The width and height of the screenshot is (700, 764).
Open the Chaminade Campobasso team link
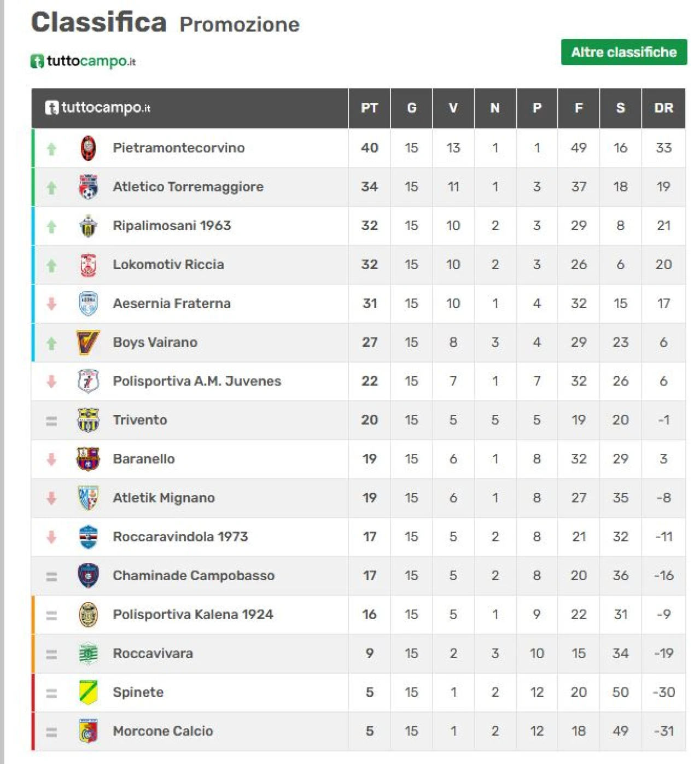coord(193,575)
